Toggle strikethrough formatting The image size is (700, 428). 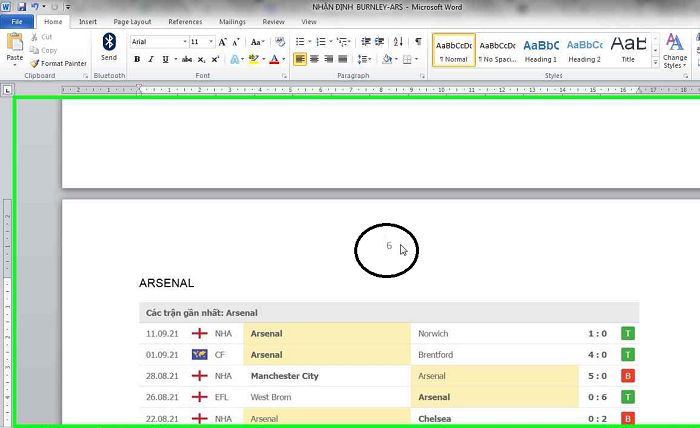[x=187, y=59]
